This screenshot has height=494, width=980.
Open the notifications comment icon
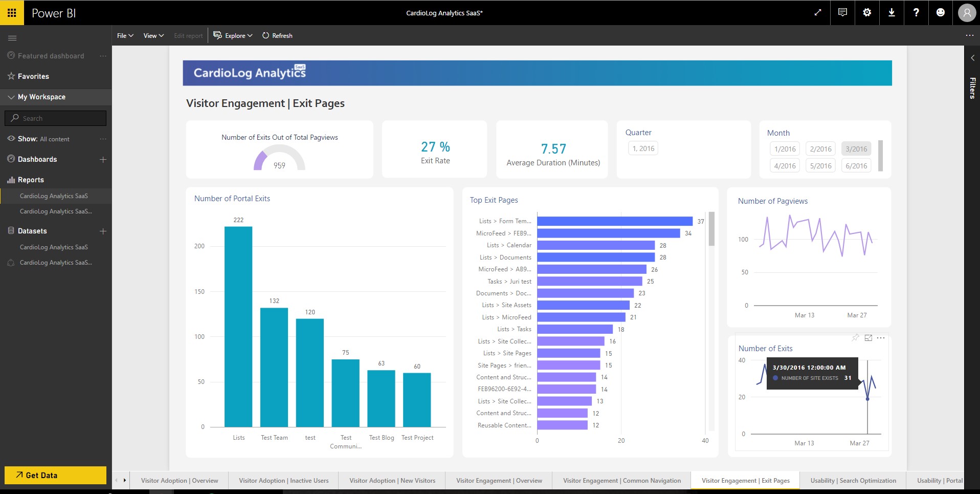pyautogui.click(x=842, y=13)
